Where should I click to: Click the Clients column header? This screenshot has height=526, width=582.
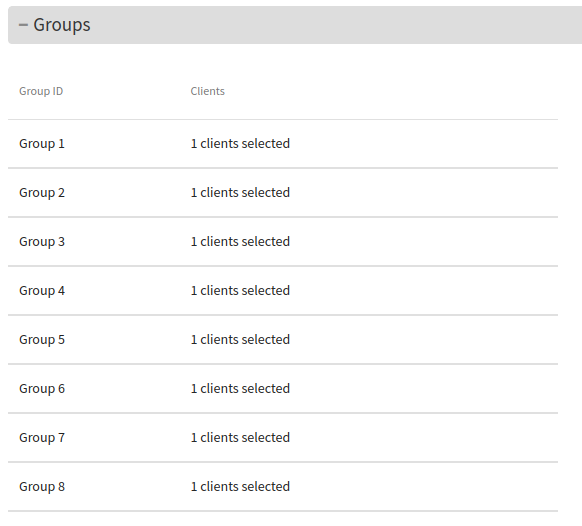click(x=207, y=91)
